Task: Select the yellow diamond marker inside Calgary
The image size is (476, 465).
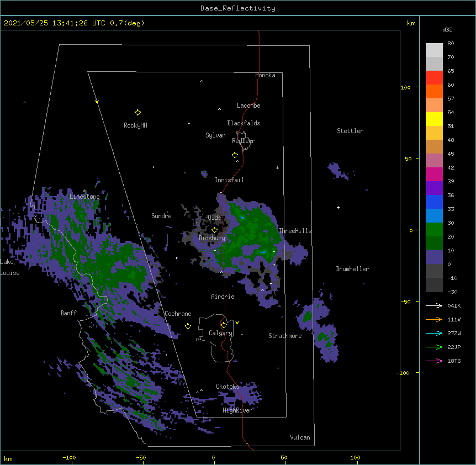Action: (x=224, y=325)
